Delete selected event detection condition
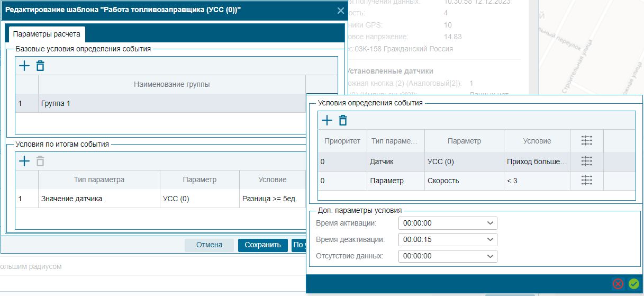Viewport: 644px width, 296px height. click(x=343, y=120)
